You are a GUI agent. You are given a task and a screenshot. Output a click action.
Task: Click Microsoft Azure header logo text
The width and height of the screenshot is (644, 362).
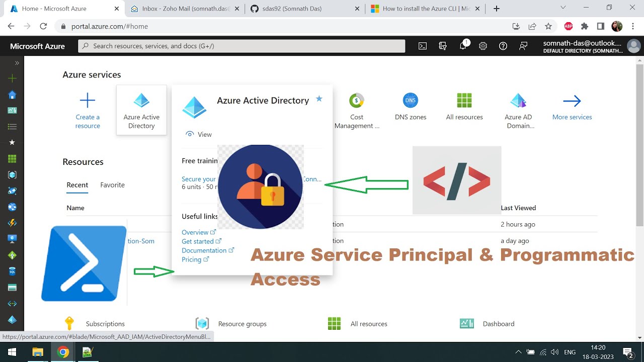[37, 46]
